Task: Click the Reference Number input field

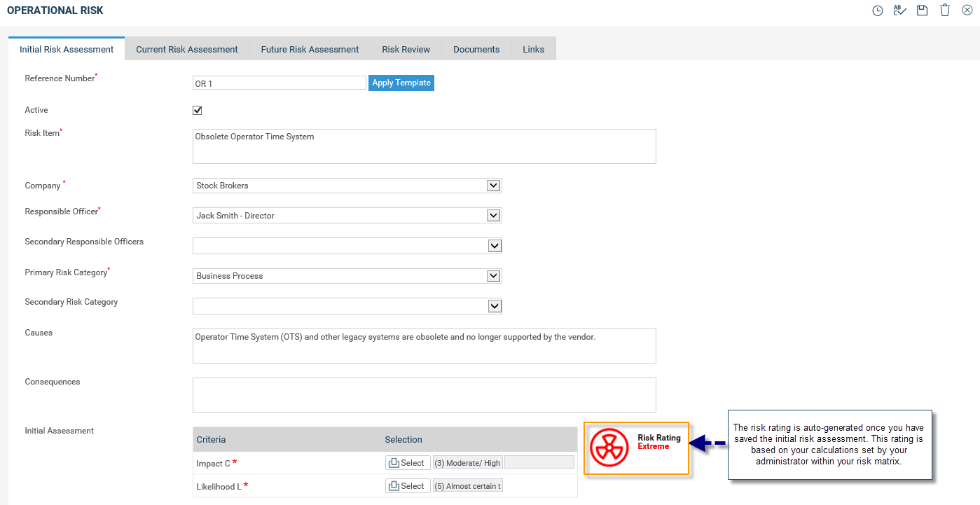Action: click(x=279, y=83)
